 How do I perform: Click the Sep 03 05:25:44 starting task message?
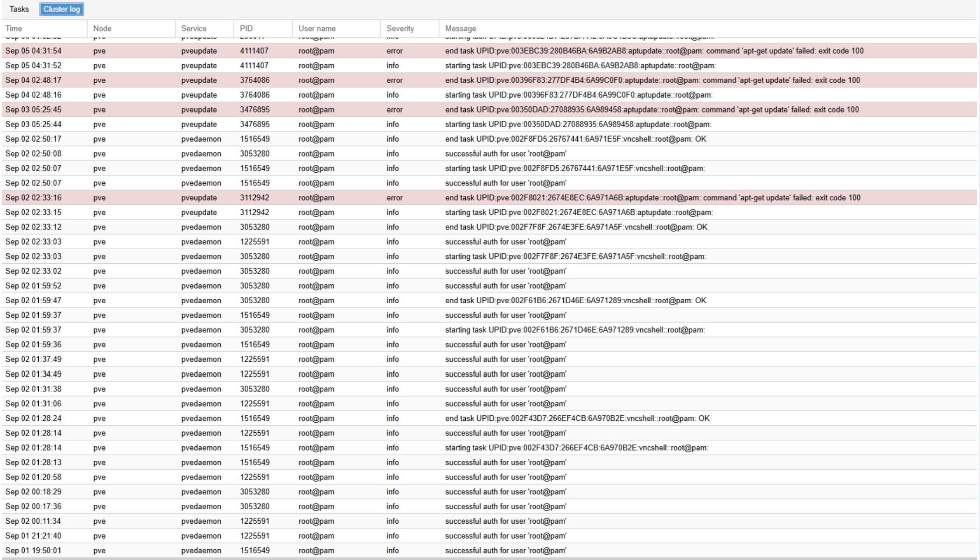[578, 124]
